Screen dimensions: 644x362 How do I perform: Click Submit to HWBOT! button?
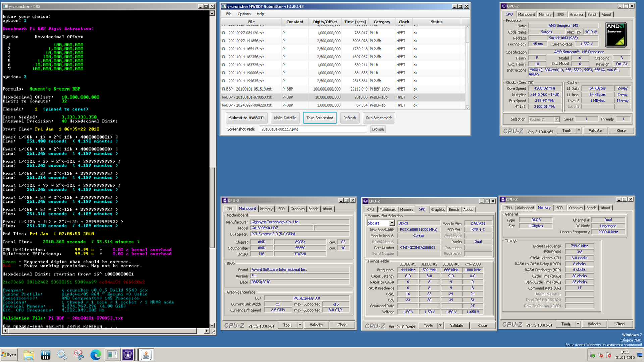tap(247, 118)
